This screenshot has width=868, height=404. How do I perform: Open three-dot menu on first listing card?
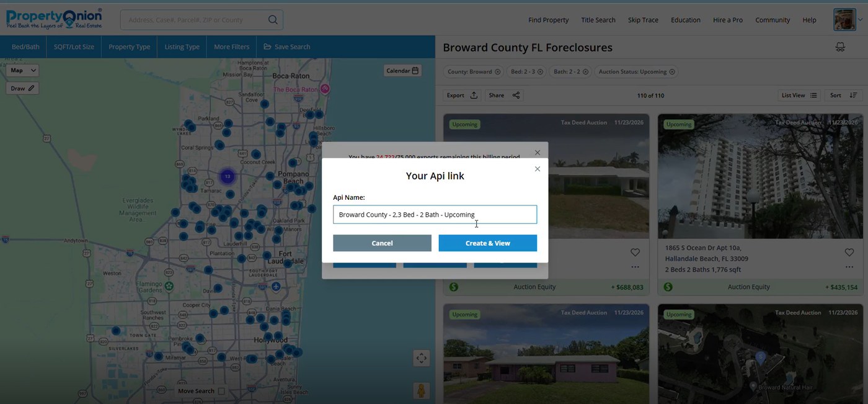pyautogui.click(x=635, y=267)
